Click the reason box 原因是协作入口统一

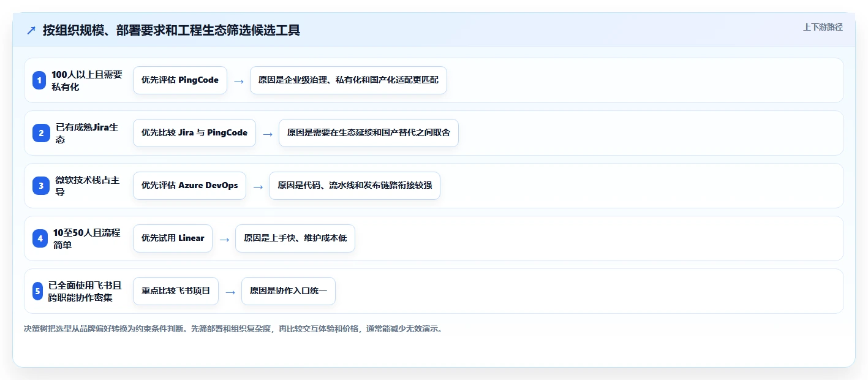(x=289, y=291)
